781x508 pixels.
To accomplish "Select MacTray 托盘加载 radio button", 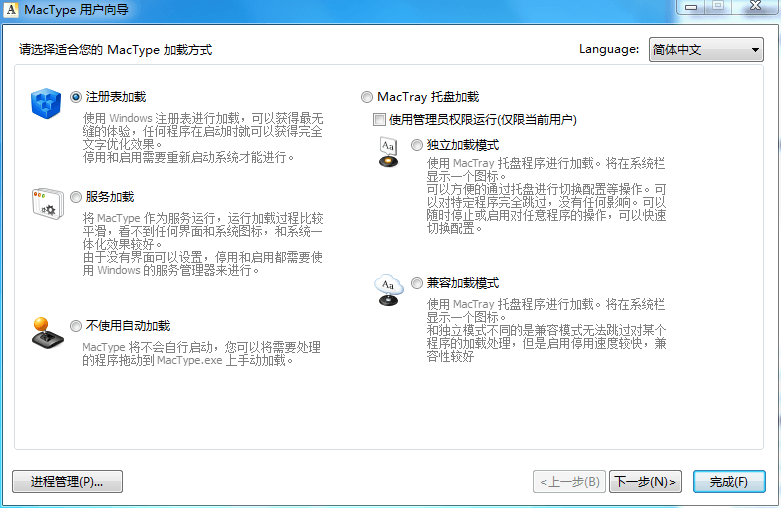I will pos(367,97).
